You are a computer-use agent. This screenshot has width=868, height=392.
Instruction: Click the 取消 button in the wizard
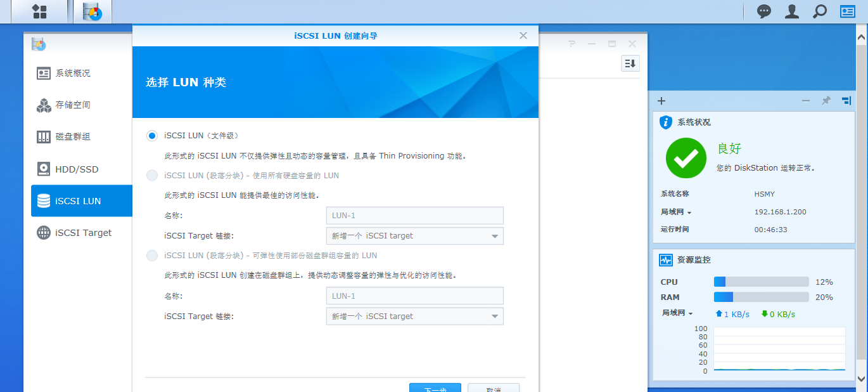coord(494,388)
